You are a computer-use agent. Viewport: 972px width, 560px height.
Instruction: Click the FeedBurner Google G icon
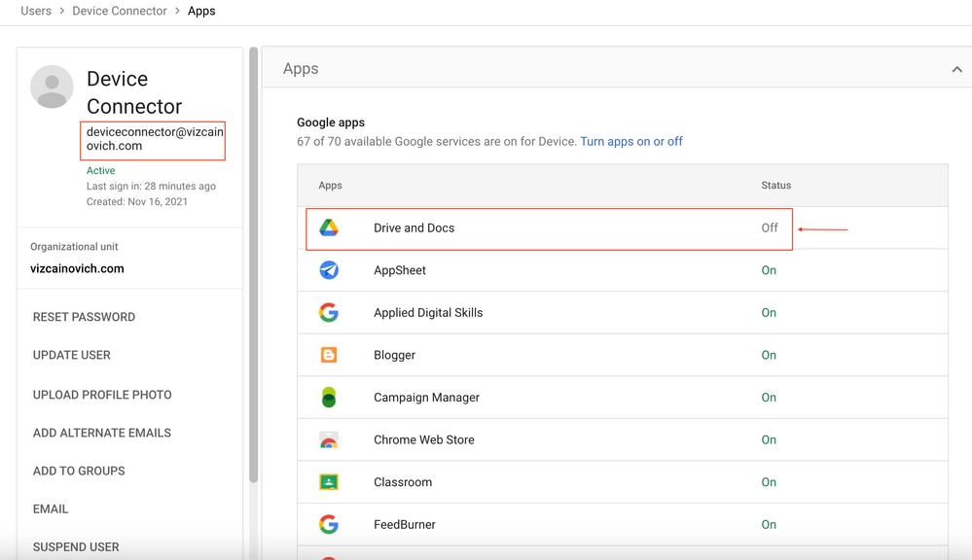point(329,524)
